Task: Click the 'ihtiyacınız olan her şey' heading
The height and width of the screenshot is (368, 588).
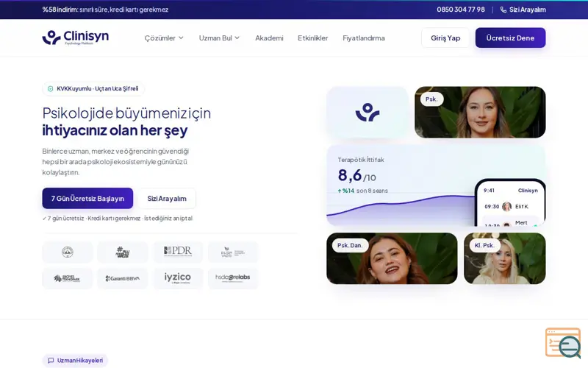Action: tap(115, 130)
